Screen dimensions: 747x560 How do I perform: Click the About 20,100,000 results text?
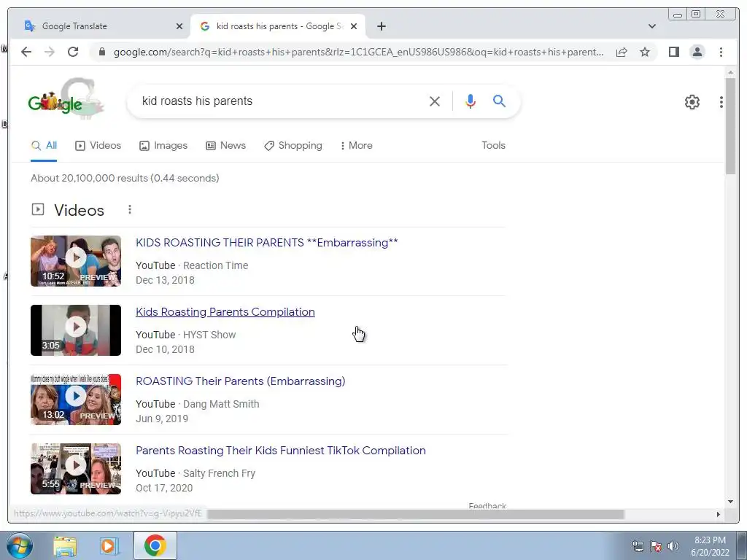pyautogui.click(x=125, y=178)
